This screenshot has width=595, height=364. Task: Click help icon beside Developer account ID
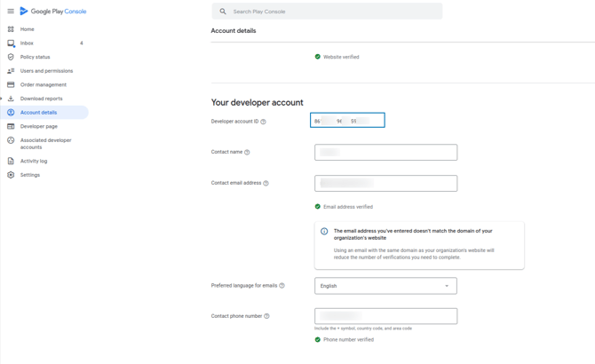263,122
